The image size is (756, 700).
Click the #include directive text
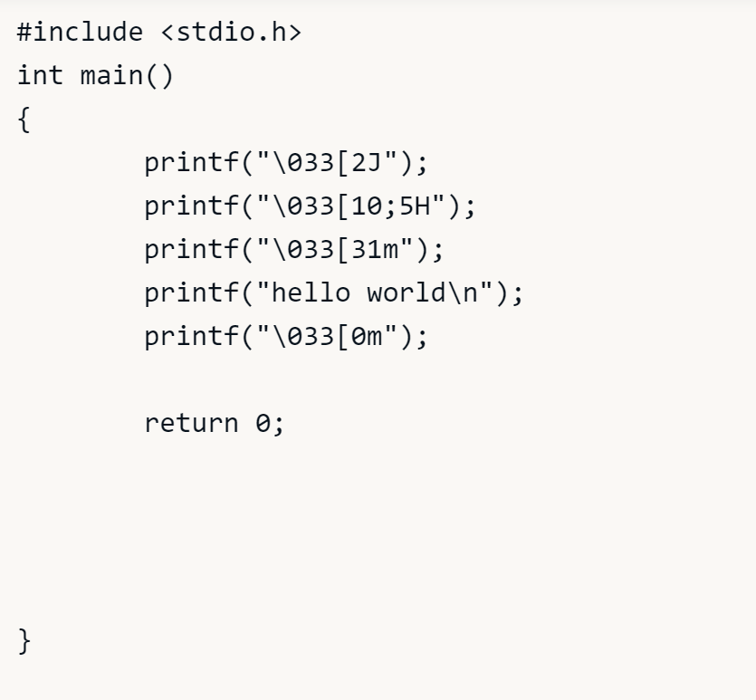(80, 33)
